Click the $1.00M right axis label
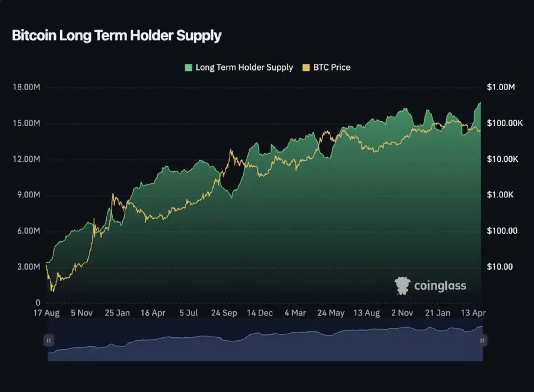 coord(501,88)
